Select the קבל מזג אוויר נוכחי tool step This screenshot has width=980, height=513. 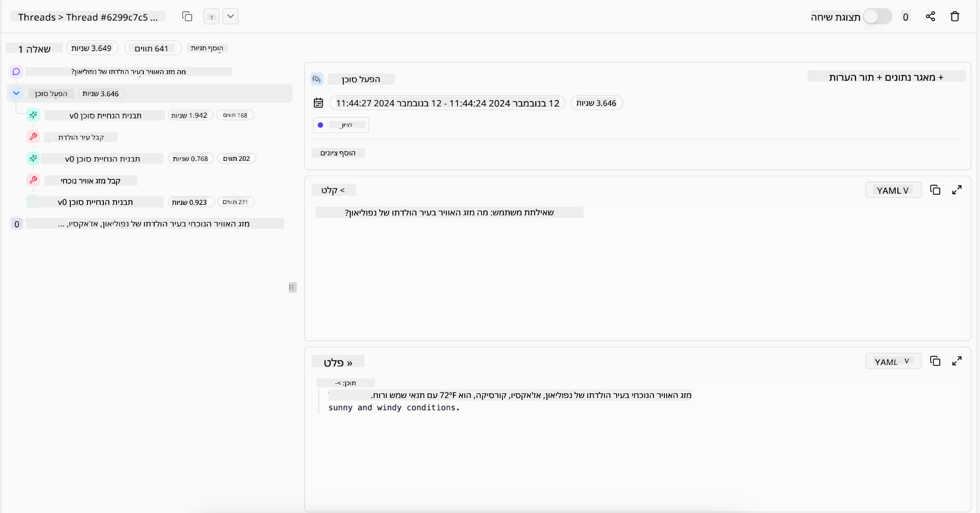point(91,181)
